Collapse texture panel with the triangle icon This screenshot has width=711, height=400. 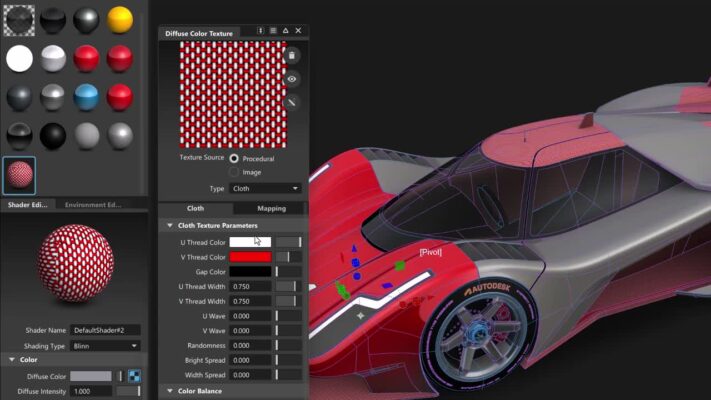(x=286, y=30)
